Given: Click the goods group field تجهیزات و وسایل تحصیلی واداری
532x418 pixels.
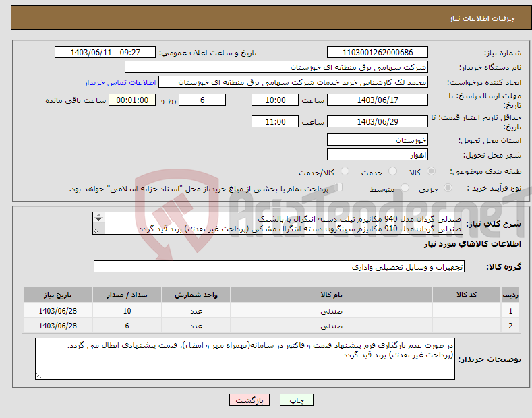Looking at the screenshot, I should click(279, 267).
